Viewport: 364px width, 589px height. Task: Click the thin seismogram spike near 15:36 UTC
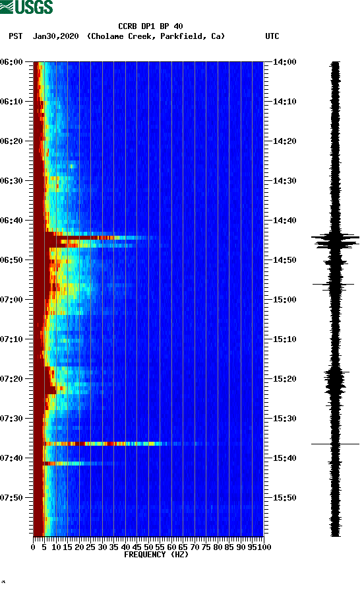(335, 444)
